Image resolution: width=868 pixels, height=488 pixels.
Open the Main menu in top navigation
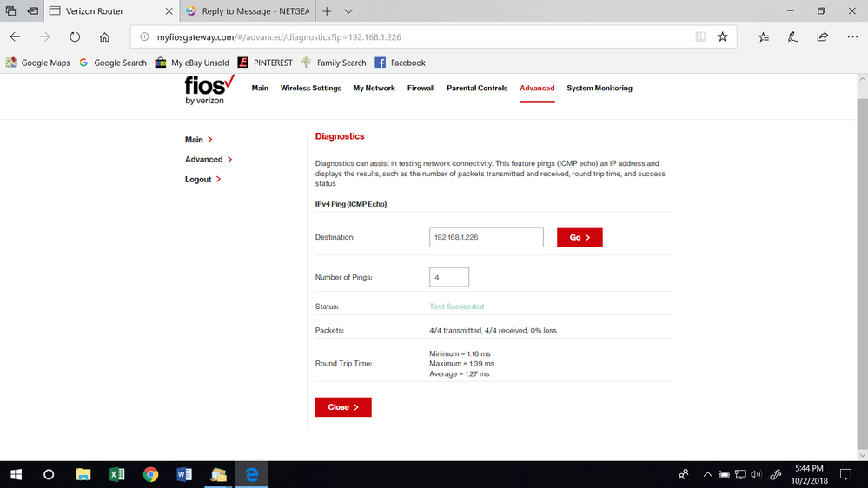pyautogui.click(x=260, y=88)
